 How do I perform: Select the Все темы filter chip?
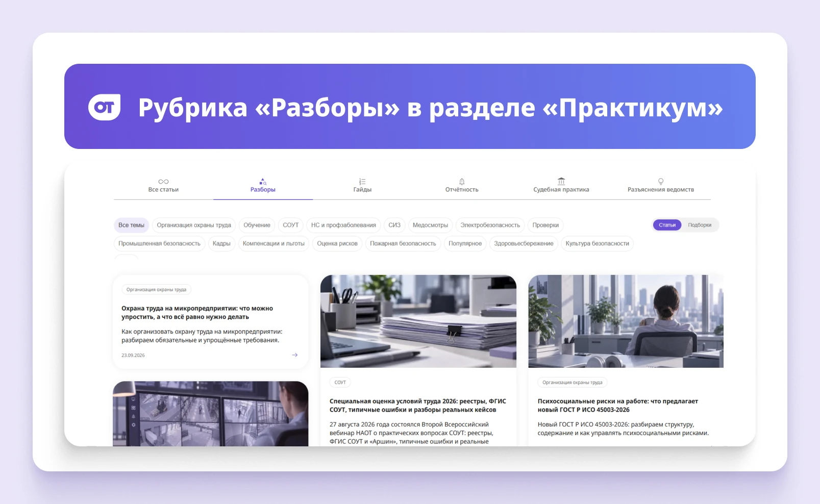[x=131, y=225]
